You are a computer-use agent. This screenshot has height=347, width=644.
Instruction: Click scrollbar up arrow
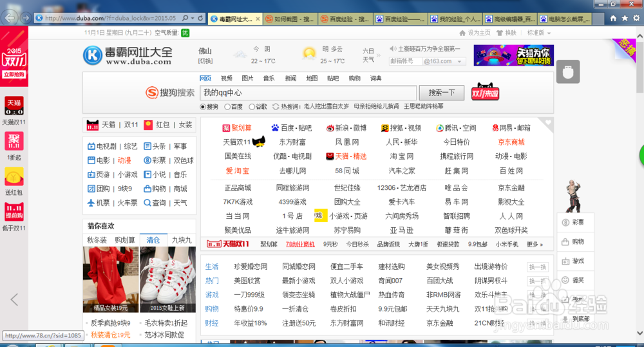click(639, 36)
